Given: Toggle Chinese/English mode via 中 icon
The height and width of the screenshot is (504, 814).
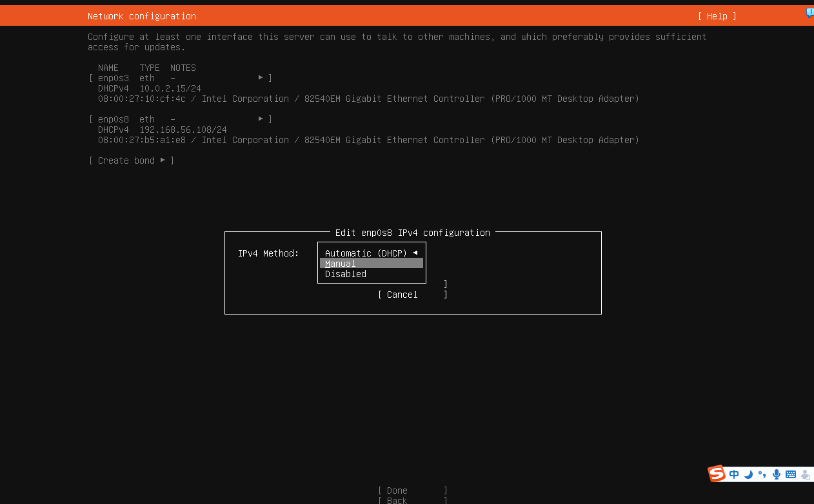Looking at the screenshot, I should (734, 474).
